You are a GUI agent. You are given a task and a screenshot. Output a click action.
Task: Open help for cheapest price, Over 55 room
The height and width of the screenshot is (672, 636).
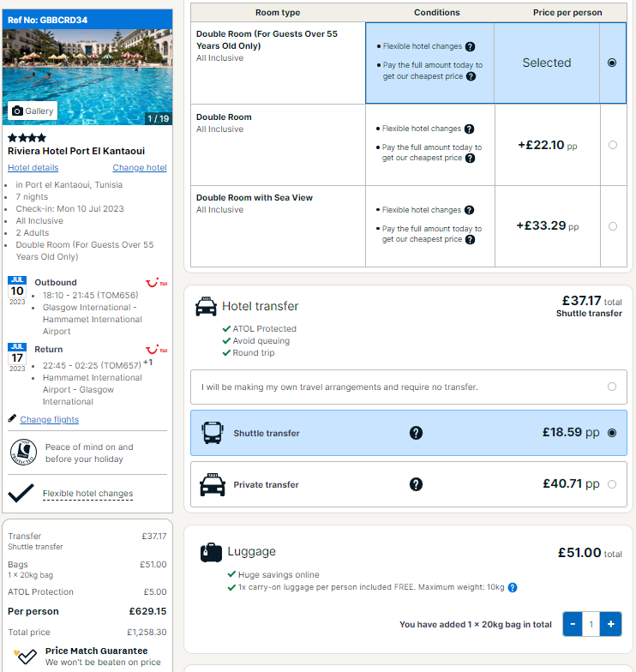(x=471, y=76)
